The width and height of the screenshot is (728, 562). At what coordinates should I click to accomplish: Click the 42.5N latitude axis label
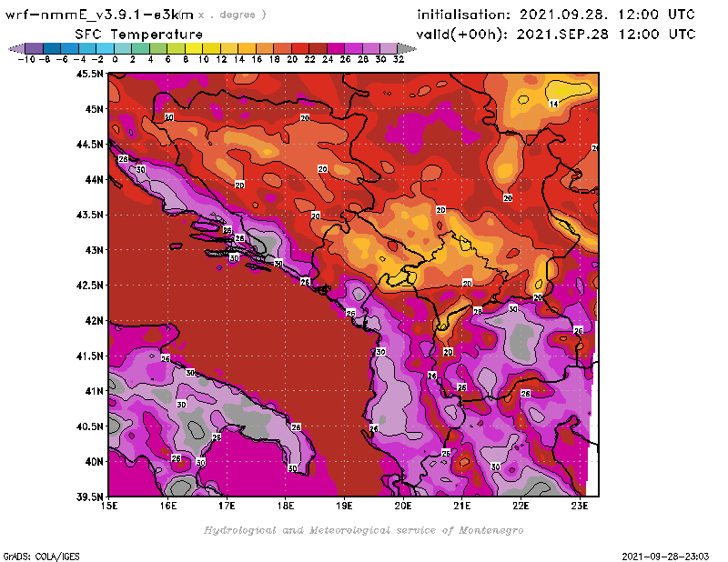coord(89,286)
